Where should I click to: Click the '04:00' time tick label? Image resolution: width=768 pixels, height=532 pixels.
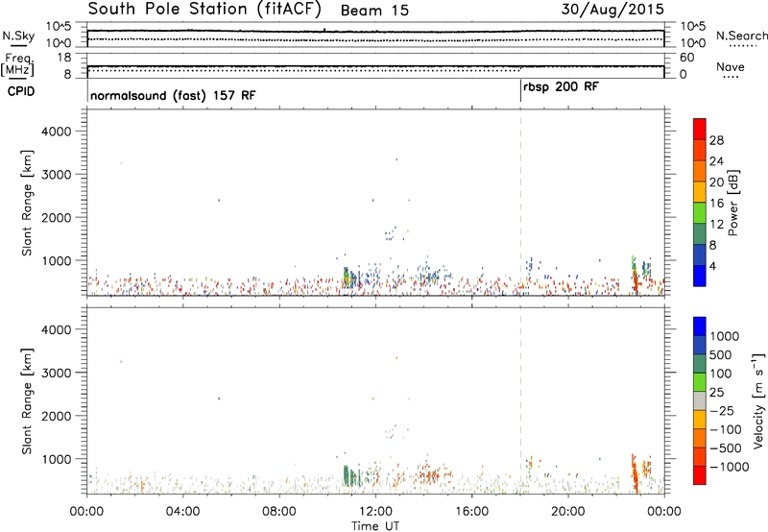point(182,512)
